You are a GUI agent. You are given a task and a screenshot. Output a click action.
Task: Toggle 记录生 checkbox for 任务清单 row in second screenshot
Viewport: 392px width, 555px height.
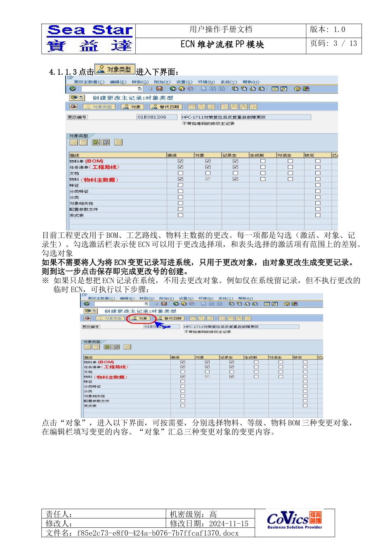(231, 367)
